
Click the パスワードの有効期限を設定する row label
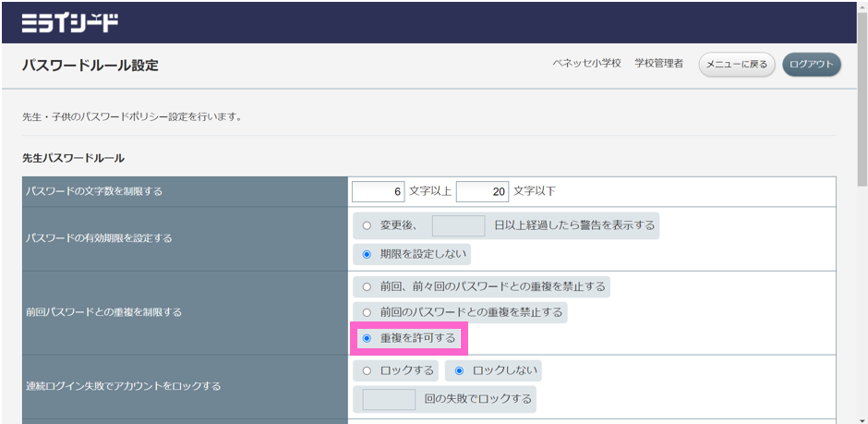tap(99, 238)
